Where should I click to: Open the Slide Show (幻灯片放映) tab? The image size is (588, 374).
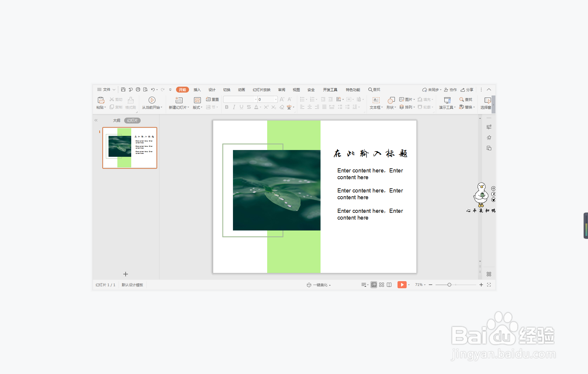[x=261, y=90]
